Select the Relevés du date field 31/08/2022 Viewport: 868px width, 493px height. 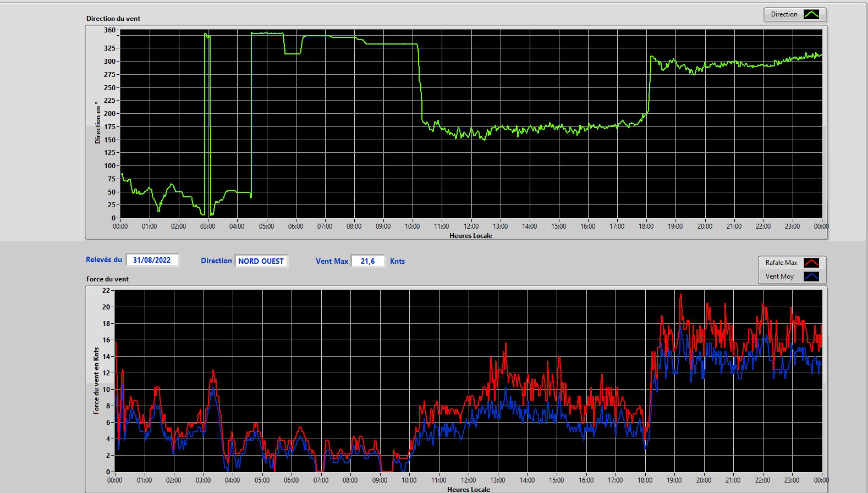click(152, 260)
